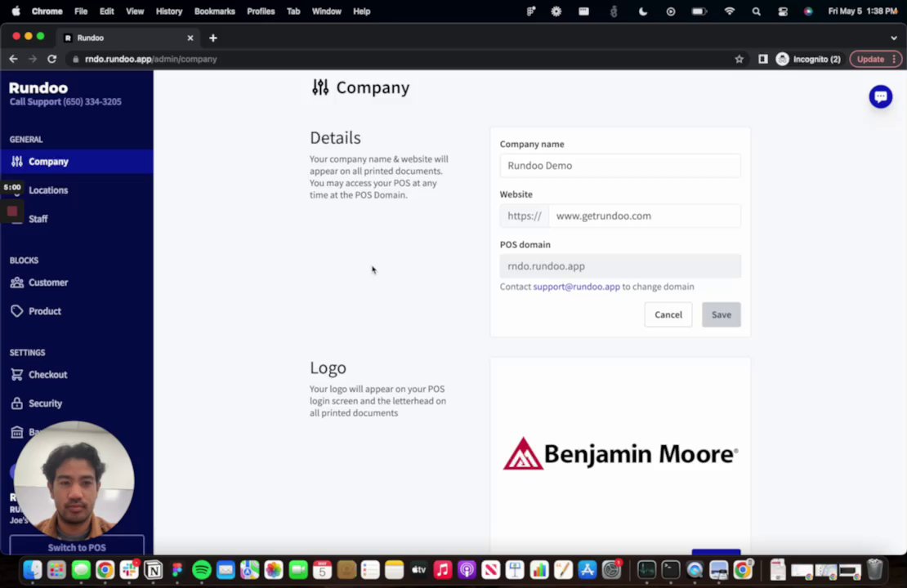Open the Profiles menu

(x=261, y=11)
